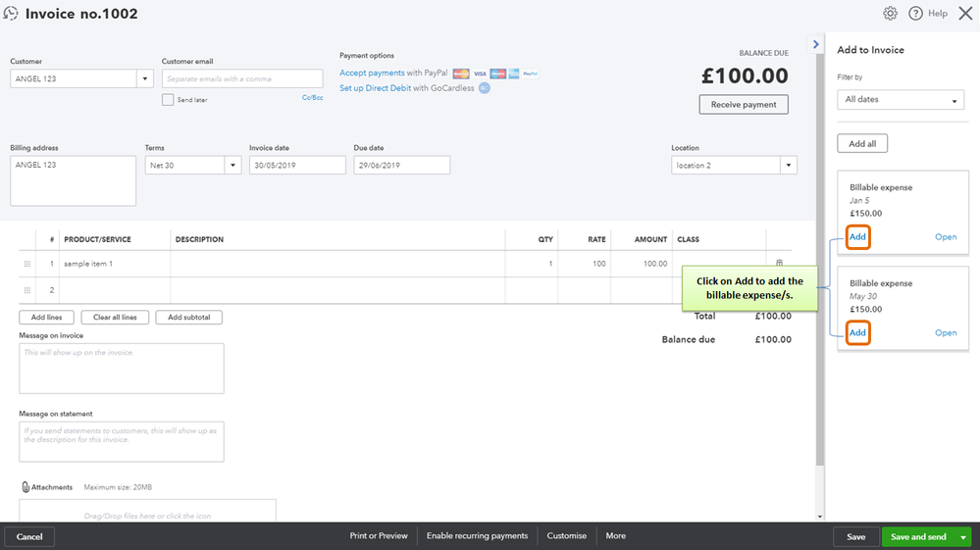Click the drag handle for line 1

click(26, 264)
